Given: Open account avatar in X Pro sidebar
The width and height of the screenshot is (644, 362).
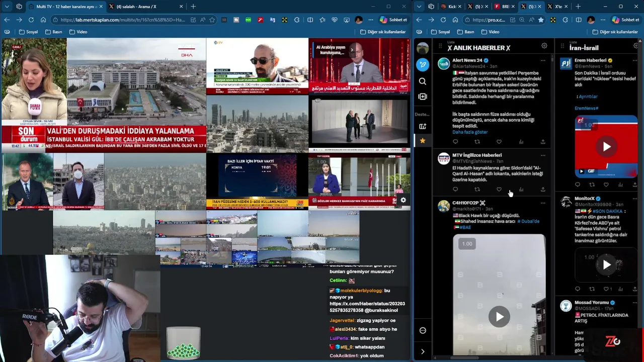Looking at the screenshot, I should 423,48.
